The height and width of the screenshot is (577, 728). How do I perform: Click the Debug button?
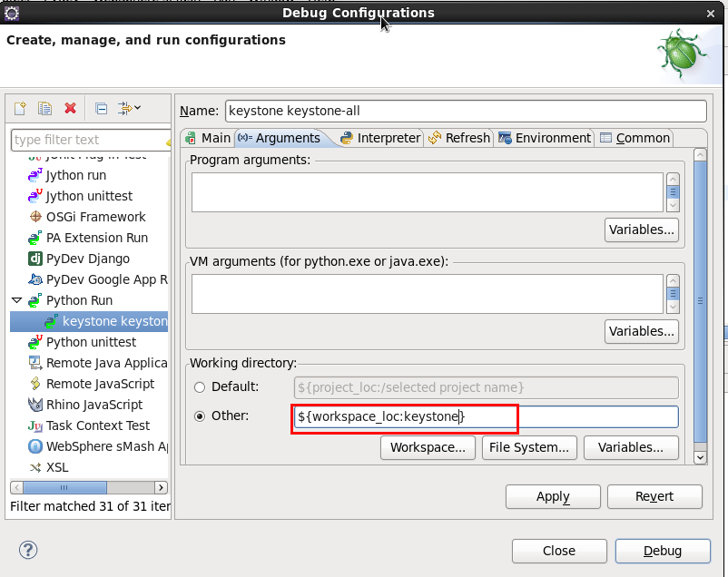click(x=662, y=551)
